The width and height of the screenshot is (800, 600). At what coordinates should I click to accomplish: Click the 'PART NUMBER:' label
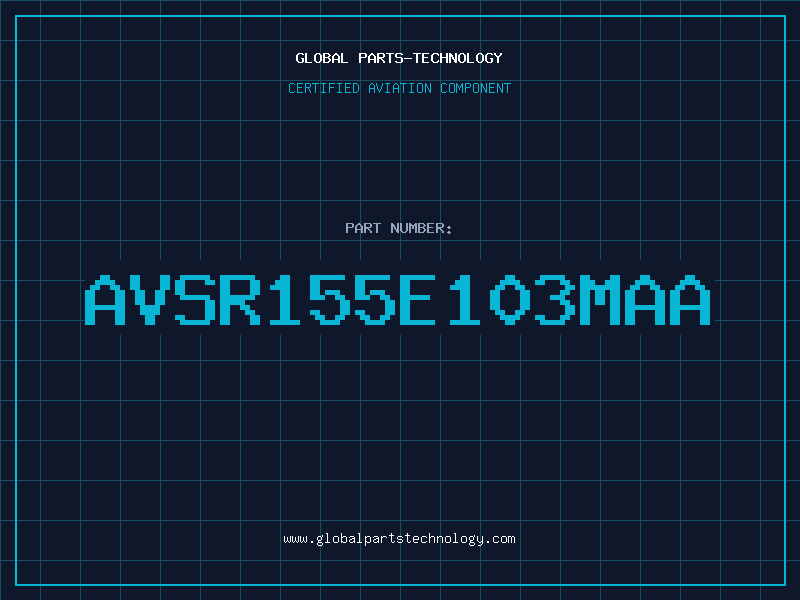(399, 228)
